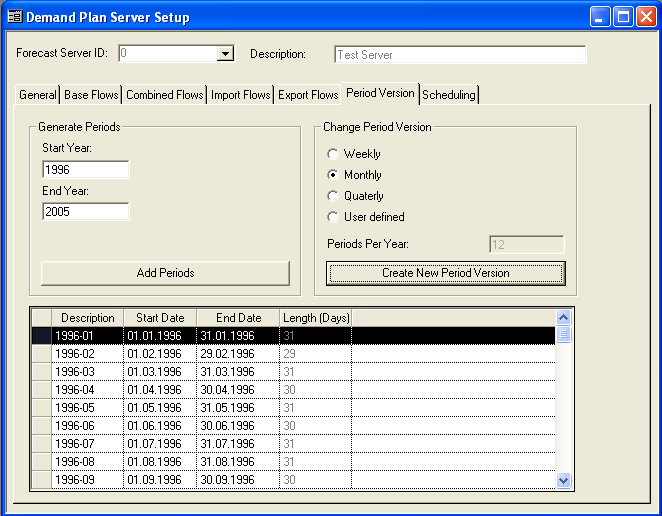Click start date cell 01.01.1996
The height and width of the screenshot is (516, 662).
160,336
